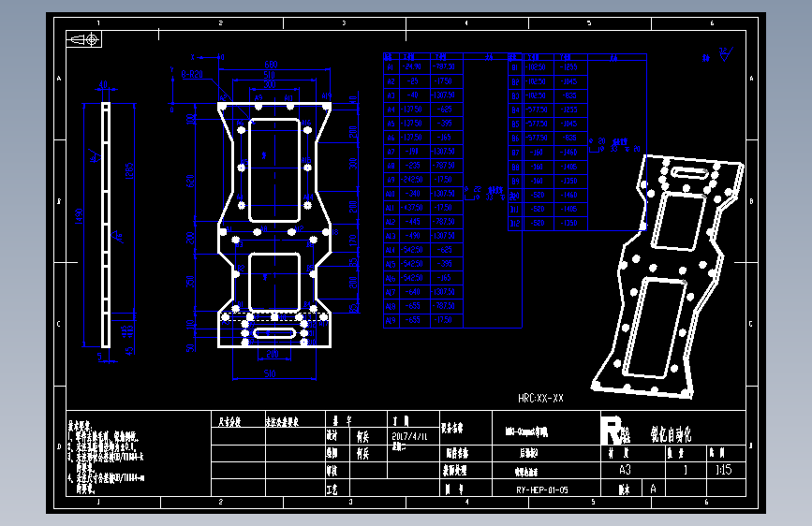
Task: Click the 1:15 scale value
Action: 723,470
